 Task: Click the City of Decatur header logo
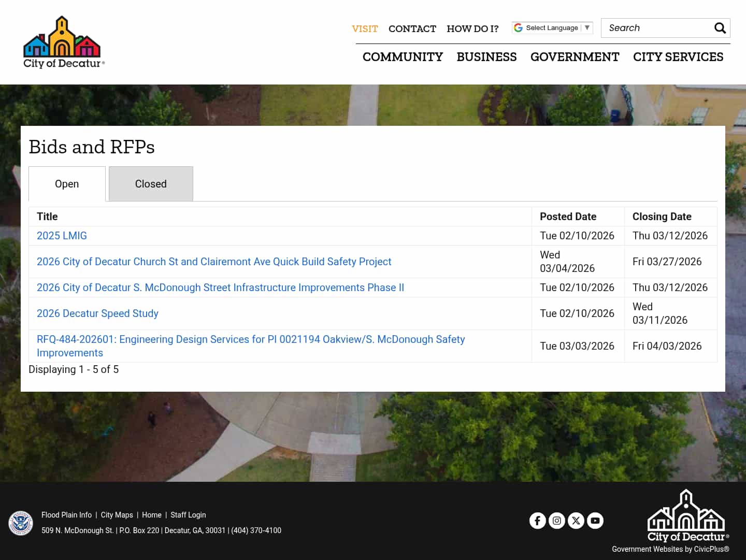(63, 41)
